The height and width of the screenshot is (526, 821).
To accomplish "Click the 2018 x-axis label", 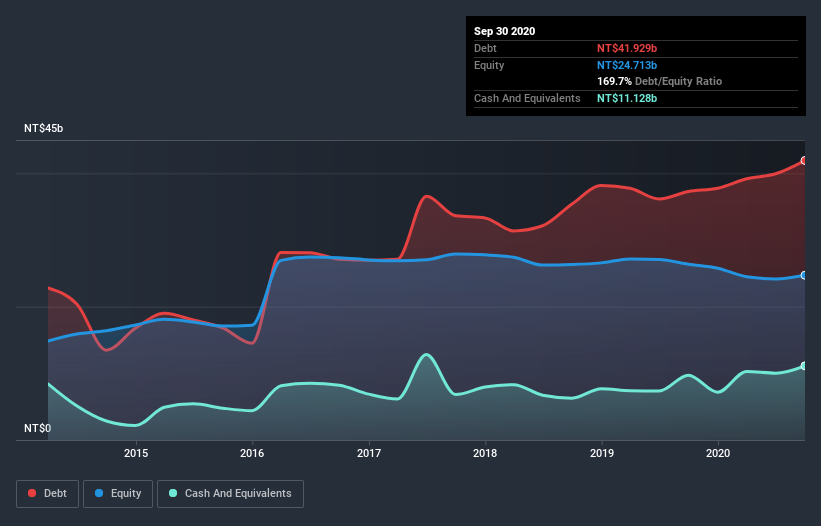I will 485,453.
